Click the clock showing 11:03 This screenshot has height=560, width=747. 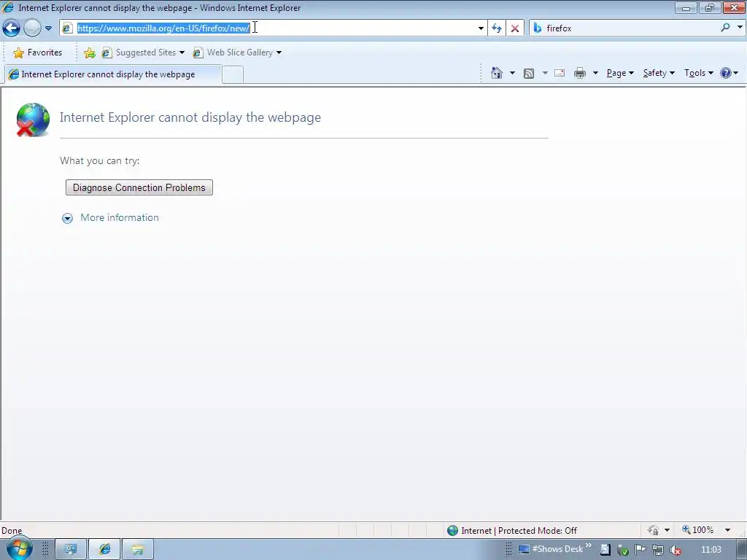coord(711,550)
